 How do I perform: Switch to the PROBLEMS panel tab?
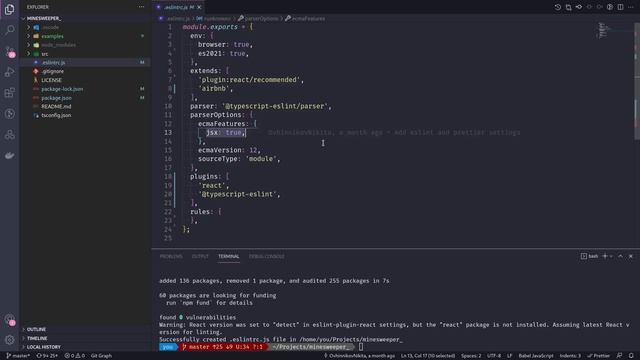tap(171, 256)
